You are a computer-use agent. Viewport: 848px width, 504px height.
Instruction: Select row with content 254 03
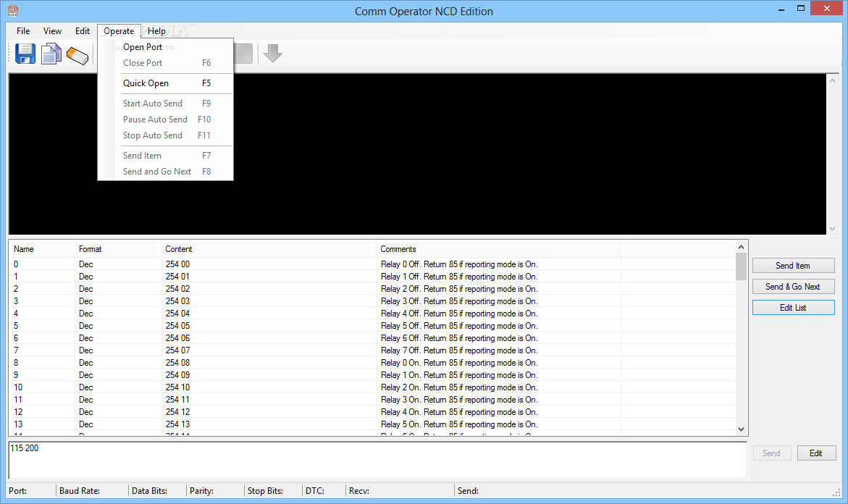(x=372, y=301)
